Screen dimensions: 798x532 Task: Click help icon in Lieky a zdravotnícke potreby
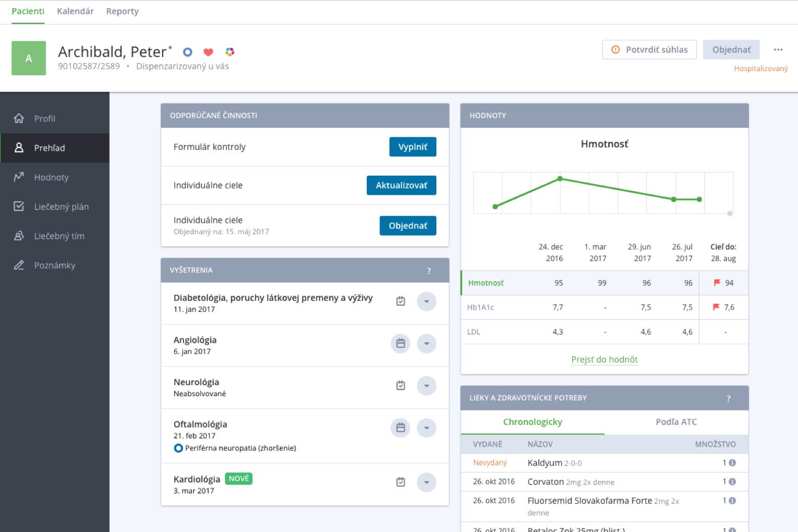point(728,398)
